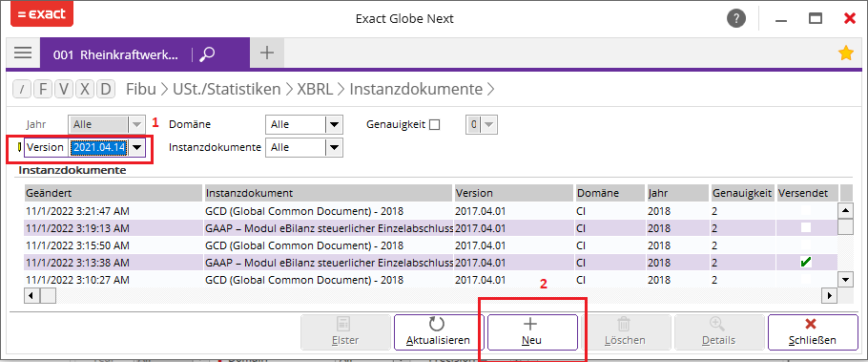Click the X shortcut key button
Screen dimensions: 868x362
tap(85, 89)
